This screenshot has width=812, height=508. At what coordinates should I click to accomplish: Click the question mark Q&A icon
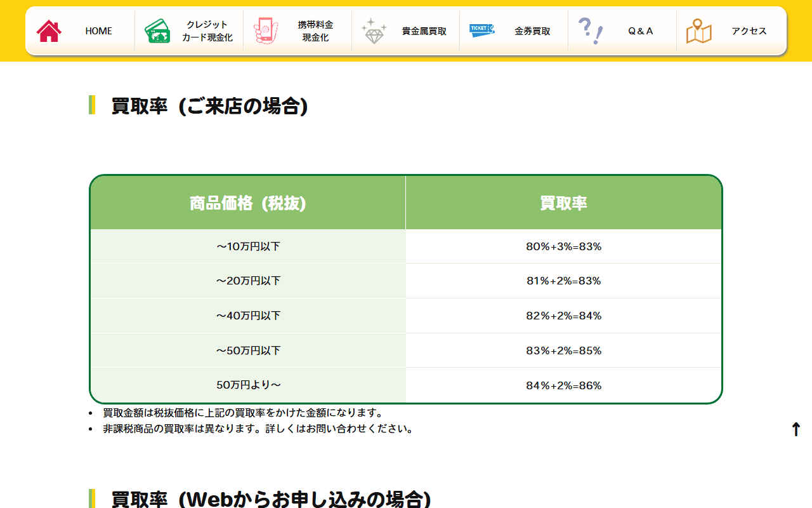(591, 30)
